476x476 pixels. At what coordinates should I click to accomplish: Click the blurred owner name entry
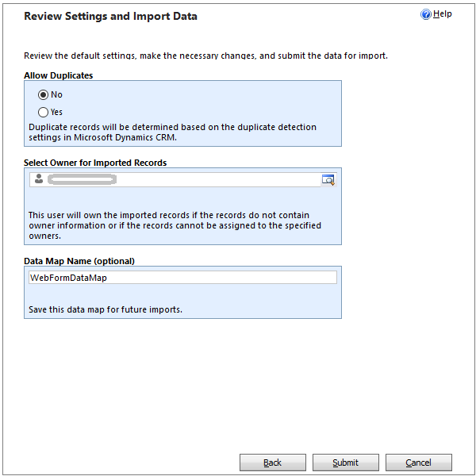click(82, 179)
